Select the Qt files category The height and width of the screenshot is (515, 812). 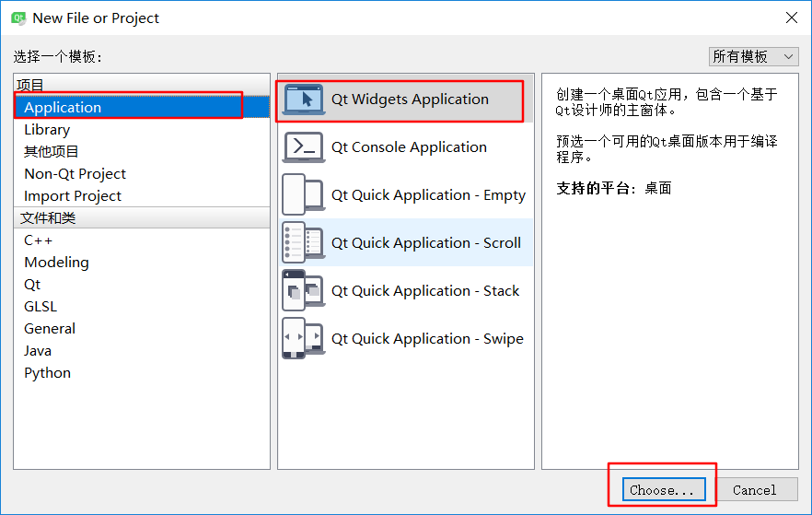coord(142,285)
